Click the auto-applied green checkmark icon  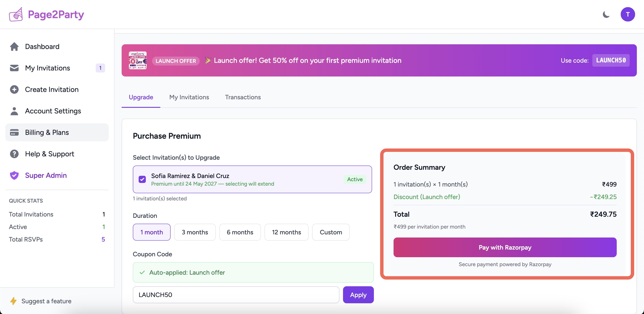tap(142, 272)
